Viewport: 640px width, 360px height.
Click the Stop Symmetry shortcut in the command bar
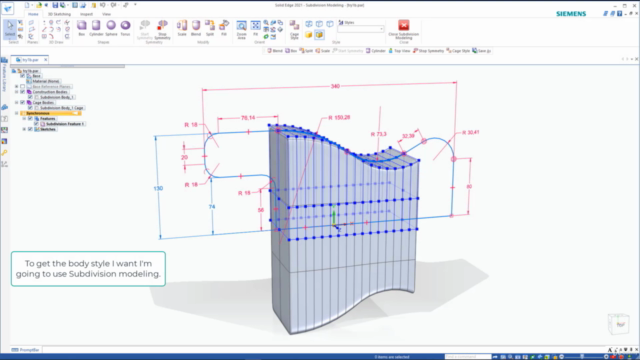pos(428,51)
